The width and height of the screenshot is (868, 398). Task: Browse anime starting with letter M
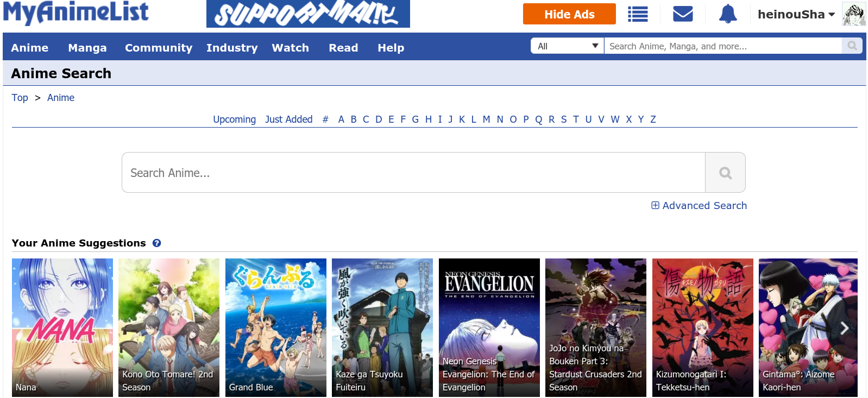(486, 119)
